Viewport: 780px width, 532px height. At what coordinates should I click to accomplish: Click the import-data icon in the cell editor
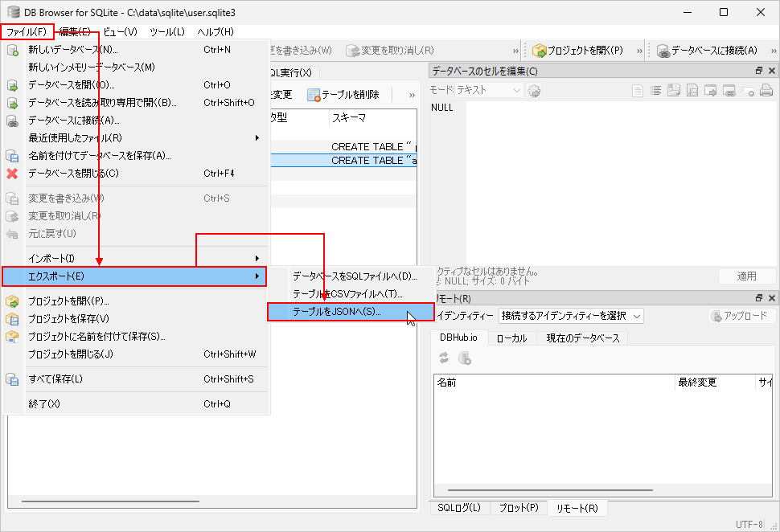pos(674,91)
